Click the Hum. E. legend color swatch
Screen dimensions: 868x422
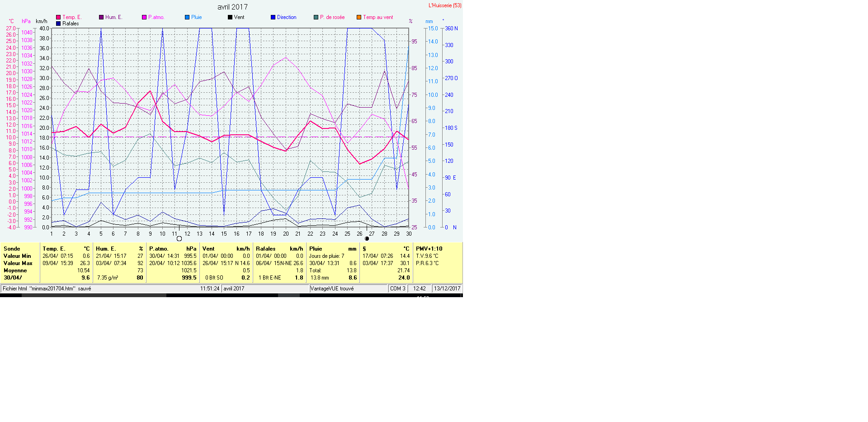coord(101,17)
